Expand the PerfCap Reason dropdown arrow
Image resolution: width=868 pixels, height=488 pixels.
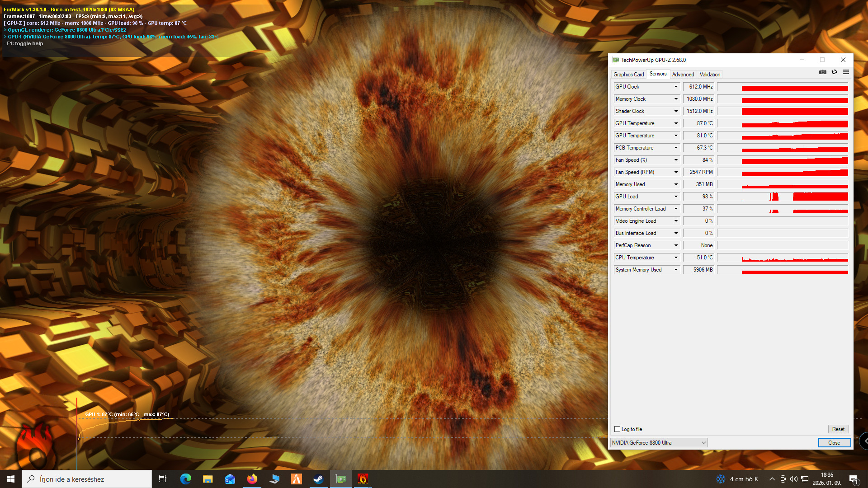click(x=676, y=245)
